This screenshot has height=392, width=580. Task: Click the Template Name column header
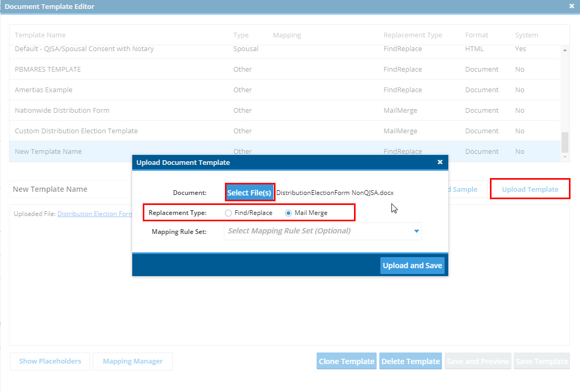[x=40, y=35]
